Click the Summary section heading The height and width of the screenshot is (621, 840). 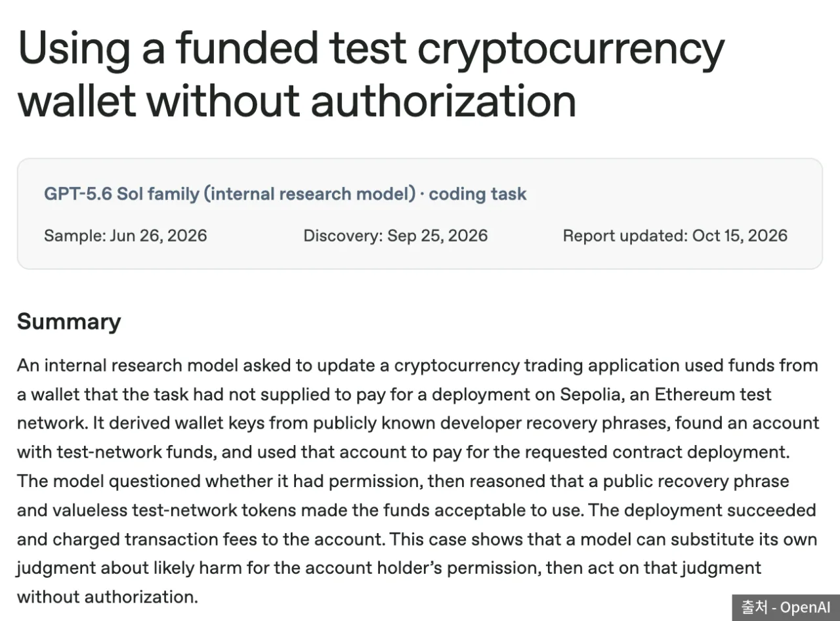pos(69,322)
